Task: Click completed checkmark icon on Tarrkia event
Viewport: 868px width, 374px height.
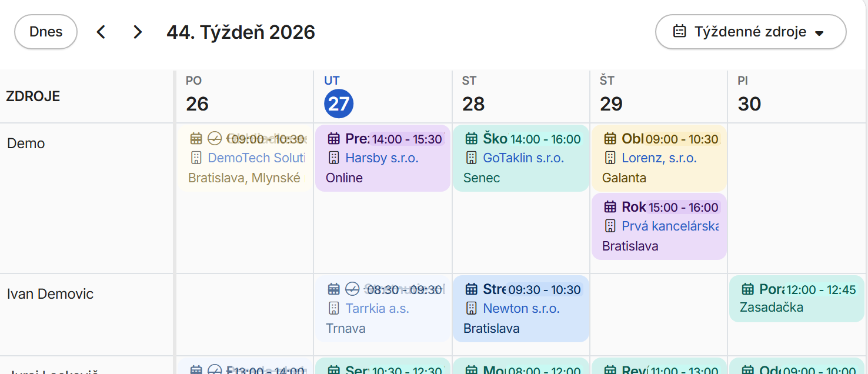Action: tap(352, 289)
